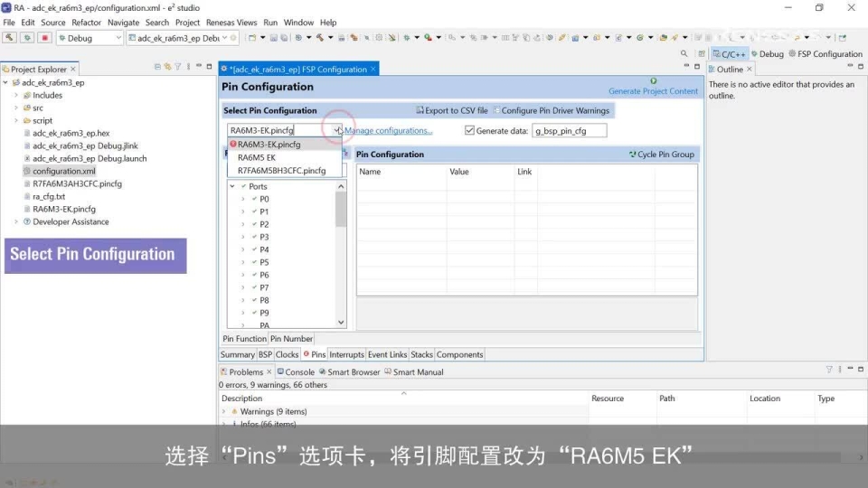Click Generate Project Content icon
868x488 pixels.
pos(653,81)
